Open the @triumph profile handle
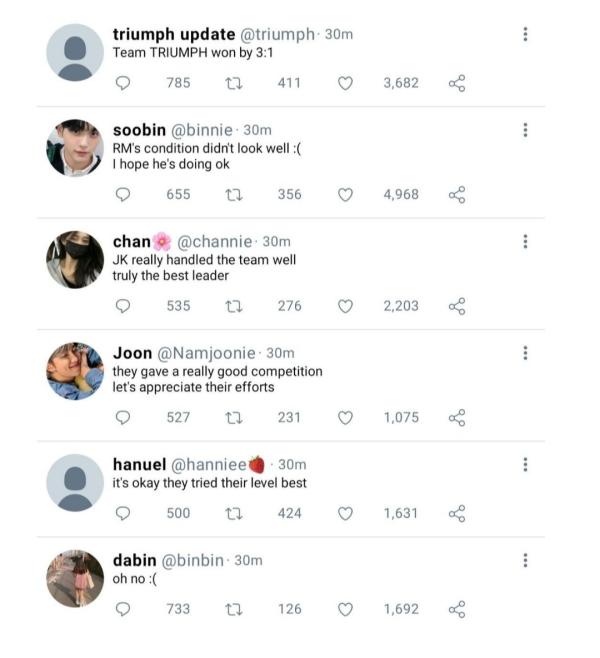 [x=277, y=34]
